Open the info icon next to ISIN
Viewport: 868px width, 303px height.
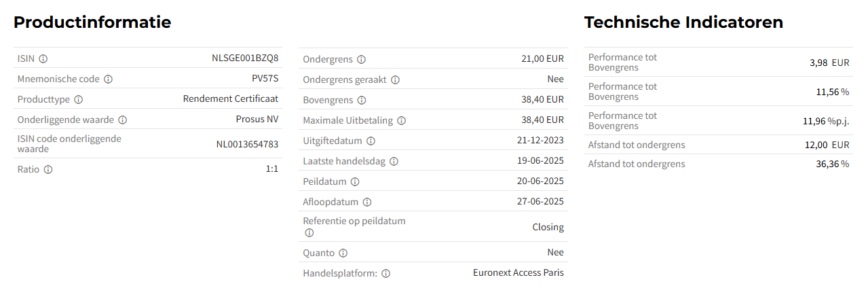point(43,58)
